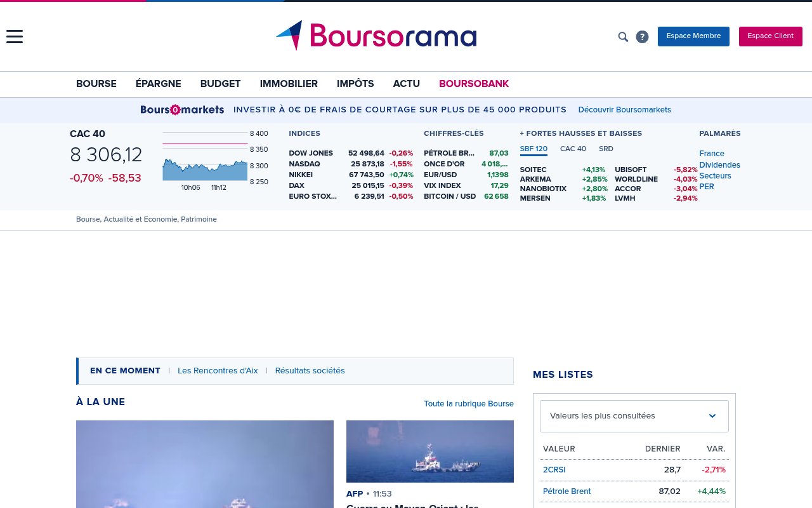Viewport: 812px width, 508px height.
Task: Open search with the magnifier icon
Action: [x=623, y=37]
